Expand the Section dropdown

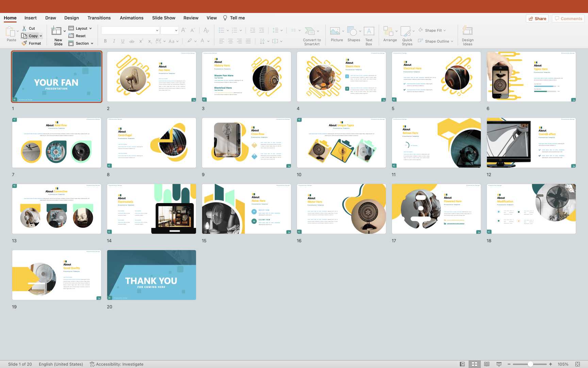(92, 43)
